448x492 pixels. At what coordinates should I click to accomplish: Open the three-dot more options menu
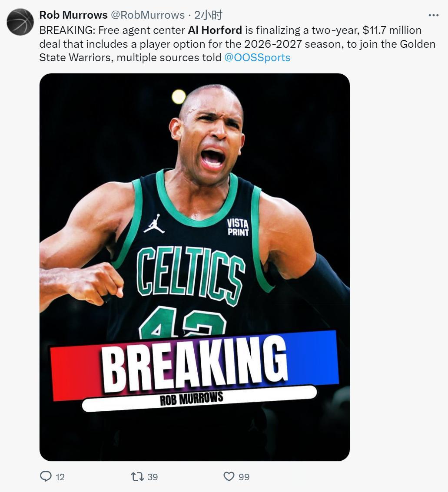(434, 15)
